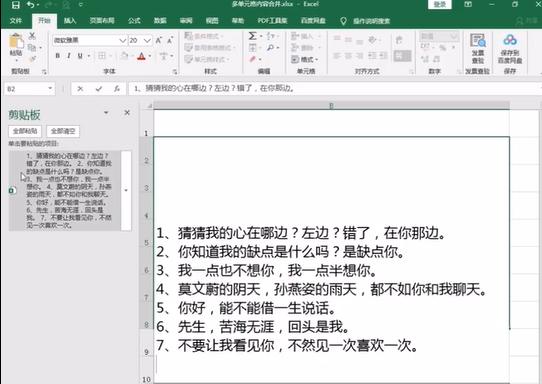This screenshot has height=384, width=542.
Task: Toggle Italic formatting
Action: coord(69,56)
